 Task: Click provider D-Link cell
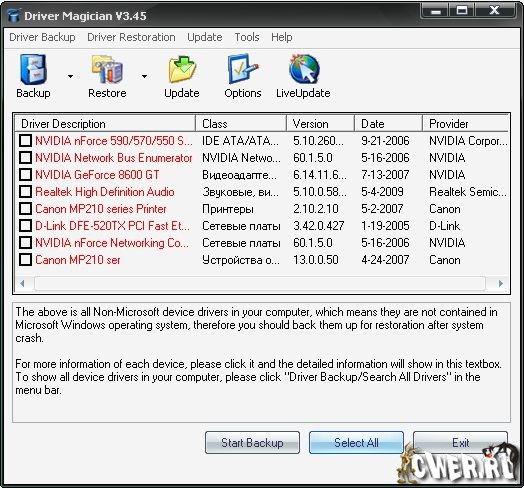pyautogui.click(x=444, y=226)
